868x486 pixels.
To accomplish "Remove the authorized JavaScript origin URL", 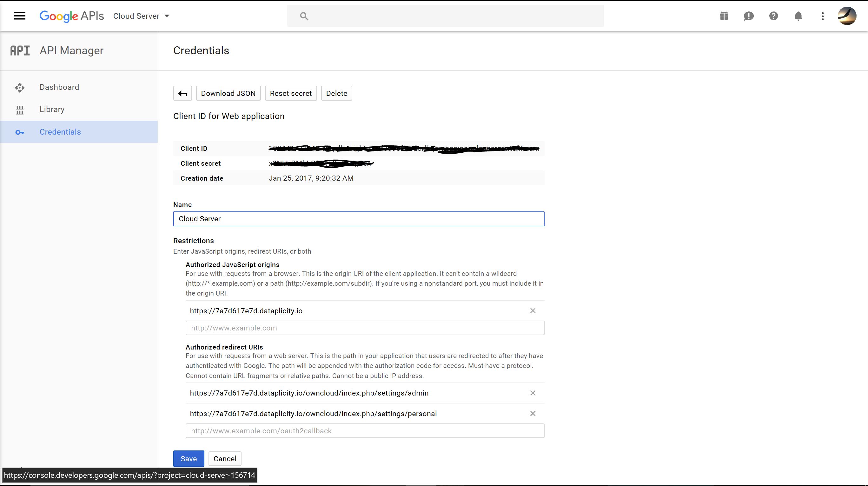I will pyautogui.click(x=532, y=311).
